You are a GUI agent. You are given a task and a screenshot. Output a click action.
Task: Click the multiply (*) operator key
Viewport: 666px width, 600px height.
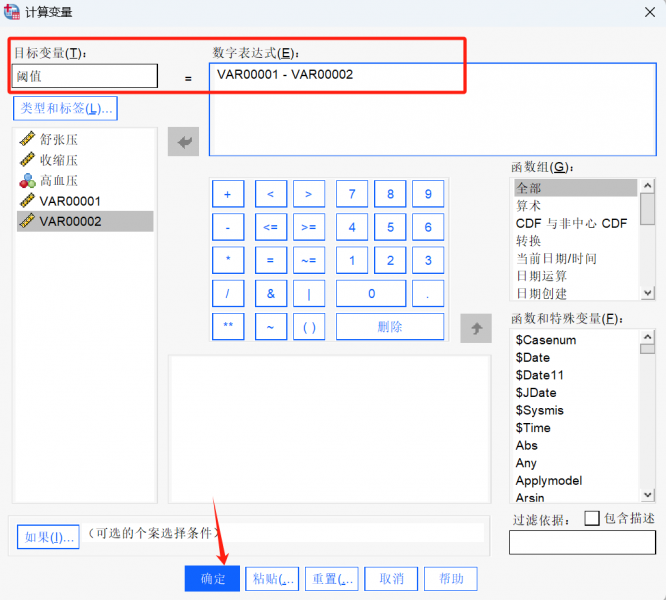[228, 260]
